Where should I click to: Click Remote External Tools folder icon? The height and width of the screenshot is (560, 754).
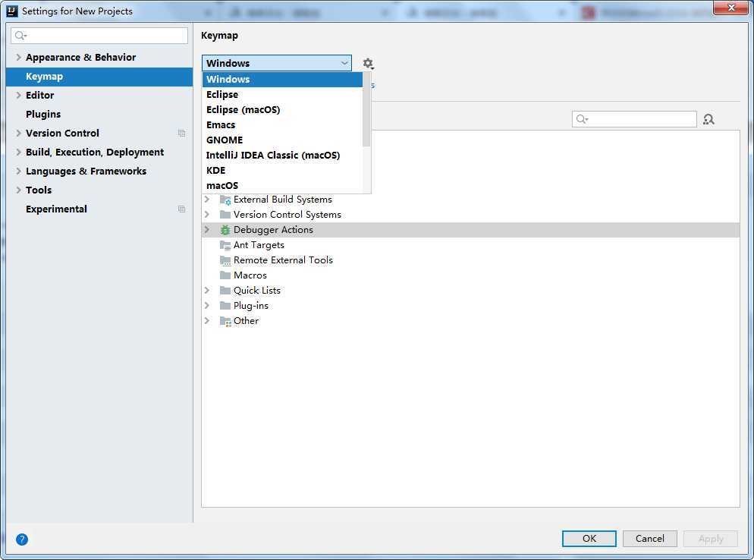(225, 260)
